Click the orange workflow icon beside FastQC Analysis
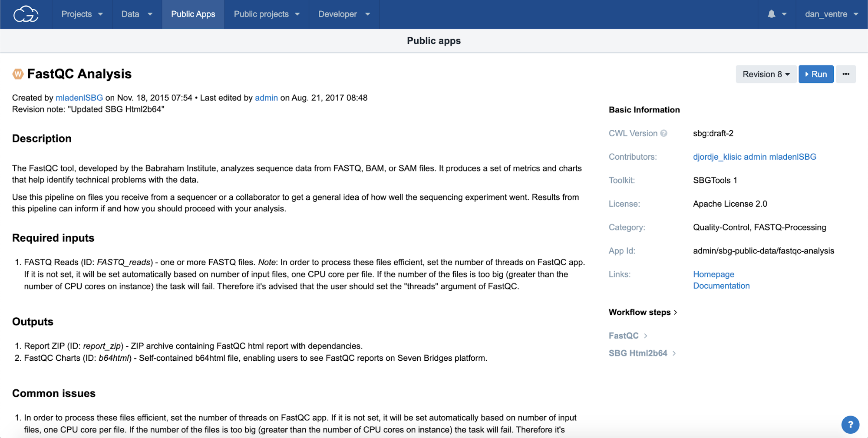Image resolution: width=868 pixels, height=438 pixels. point(18,74)
